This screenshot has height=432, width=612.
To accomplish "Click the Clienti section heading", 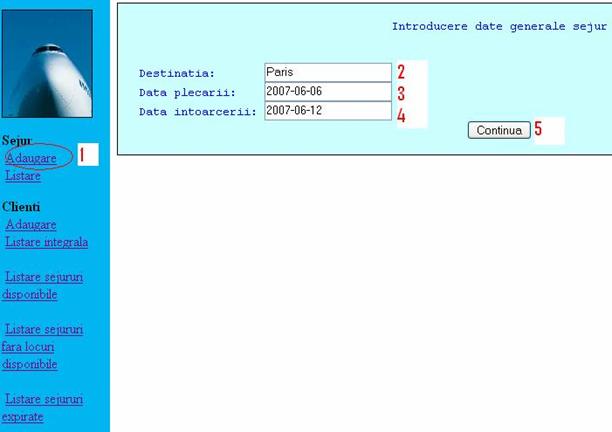I will (21, 207).
